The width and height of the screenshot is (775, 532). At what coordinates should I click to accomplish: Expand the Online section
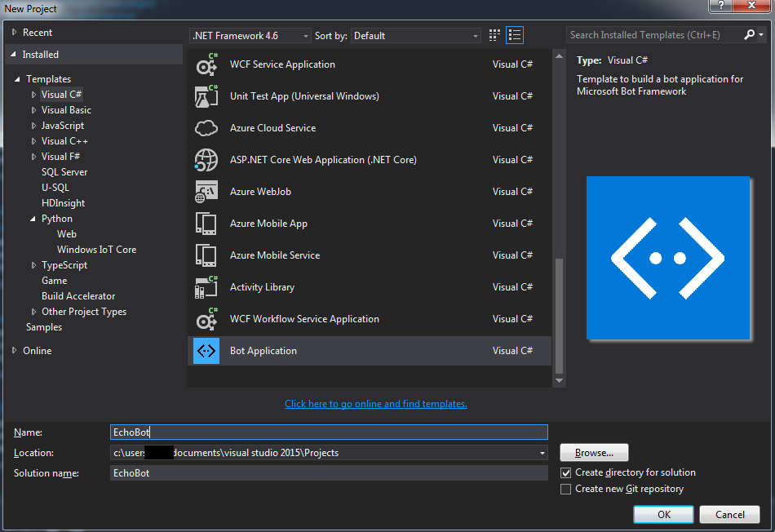15,350
